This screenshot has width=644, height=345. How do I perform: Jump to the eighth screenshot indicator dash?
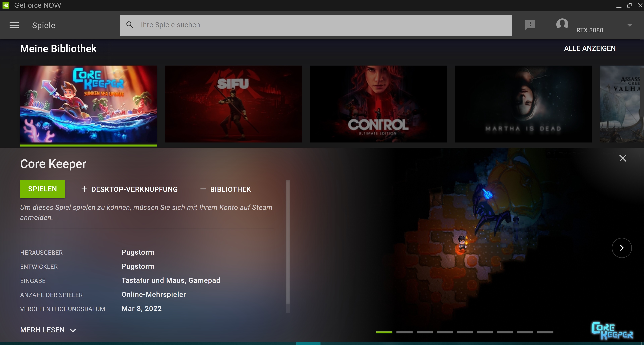pos(525,332)
